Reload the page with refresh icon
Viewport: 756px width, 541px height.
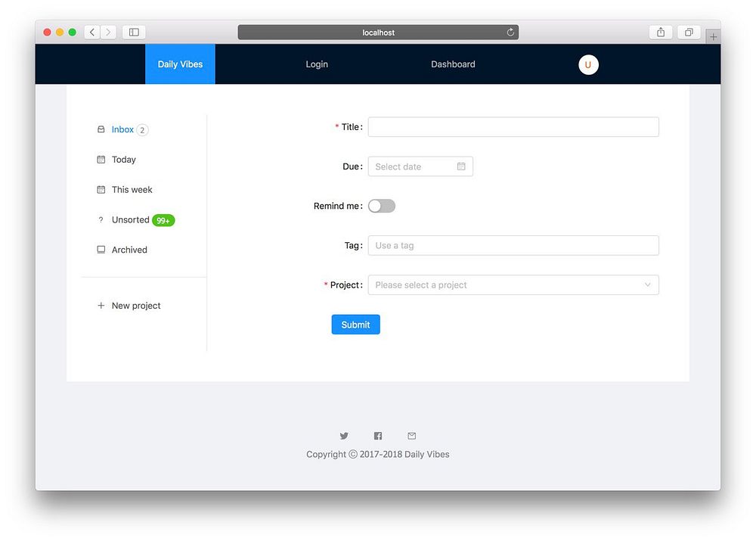click(510, 33)
